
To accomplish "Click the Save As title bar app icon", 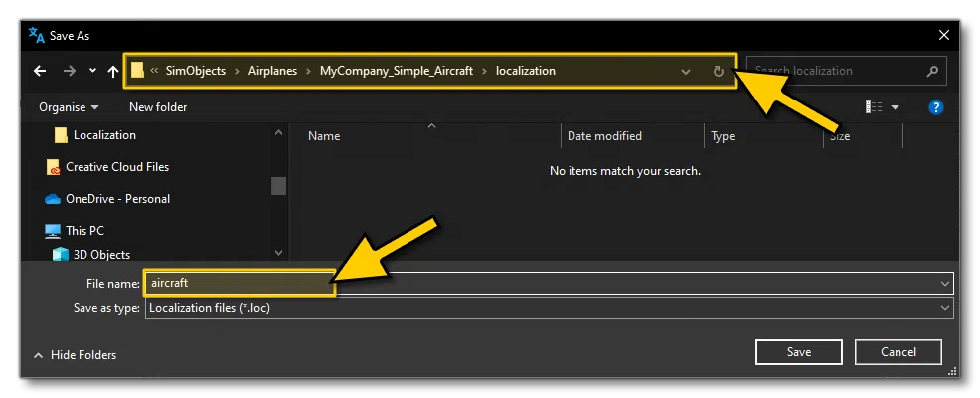I will pos(36,36).
